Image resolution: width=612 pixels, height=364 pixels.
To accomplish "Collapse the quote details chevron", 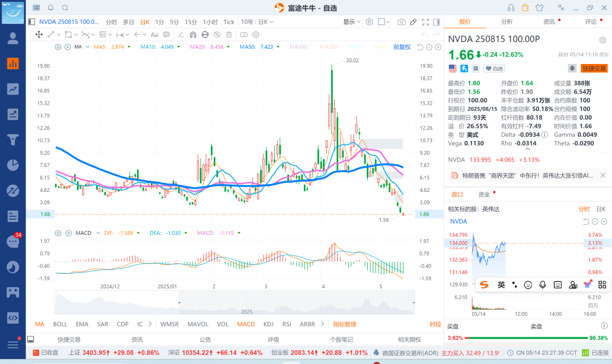I will pos(528,149).
